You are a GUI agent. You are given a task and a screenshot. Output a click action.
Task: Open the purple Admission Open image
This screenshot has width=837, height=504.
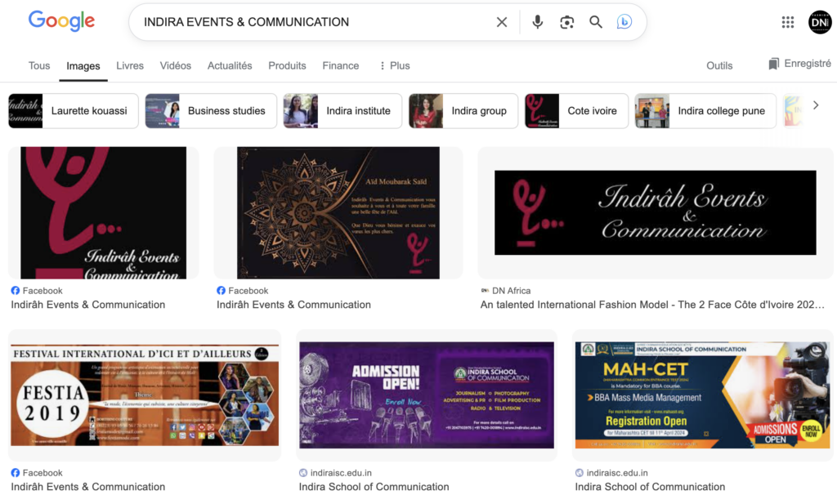[x=427, y=395]
